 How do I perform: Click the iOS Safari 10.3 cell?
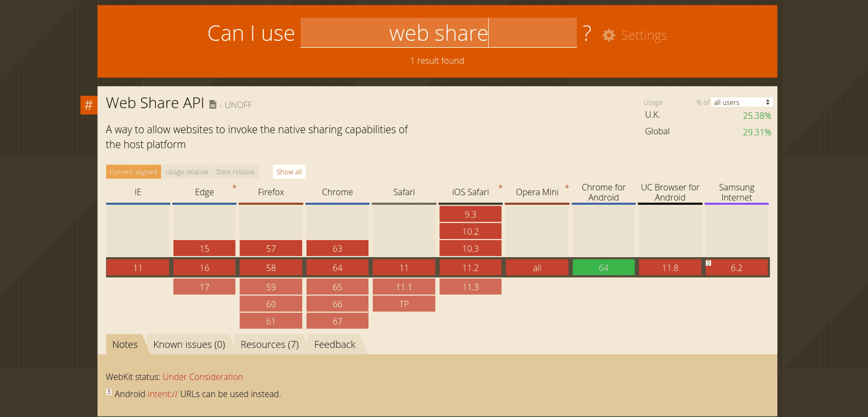(470, 248)
